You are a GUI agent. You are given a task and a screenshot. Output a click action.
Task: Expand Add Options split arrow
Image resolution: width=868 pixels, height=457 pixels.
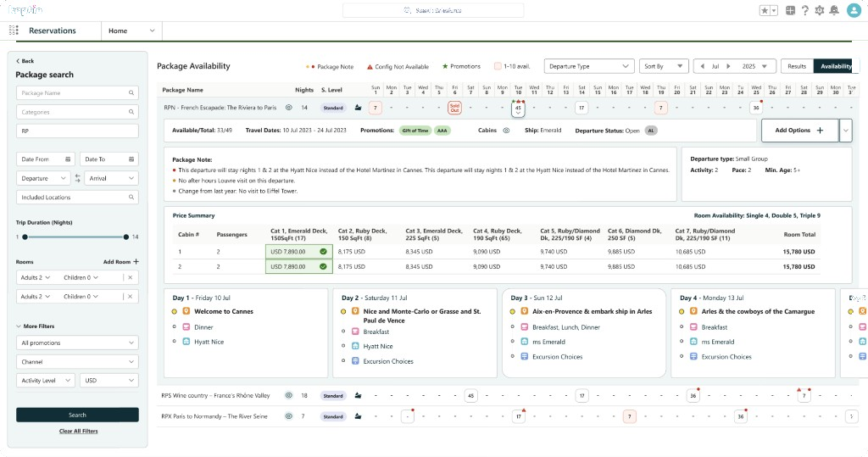[x=845, y=131]
